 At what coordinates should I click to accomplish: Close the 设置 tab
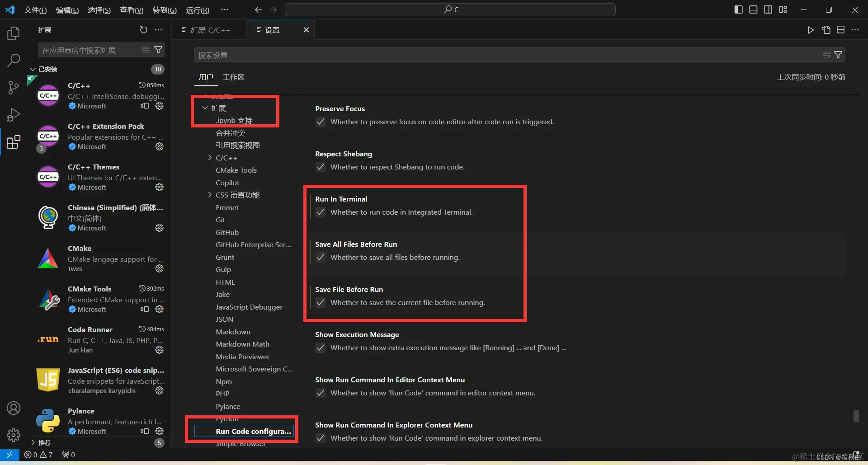point(306,30)
